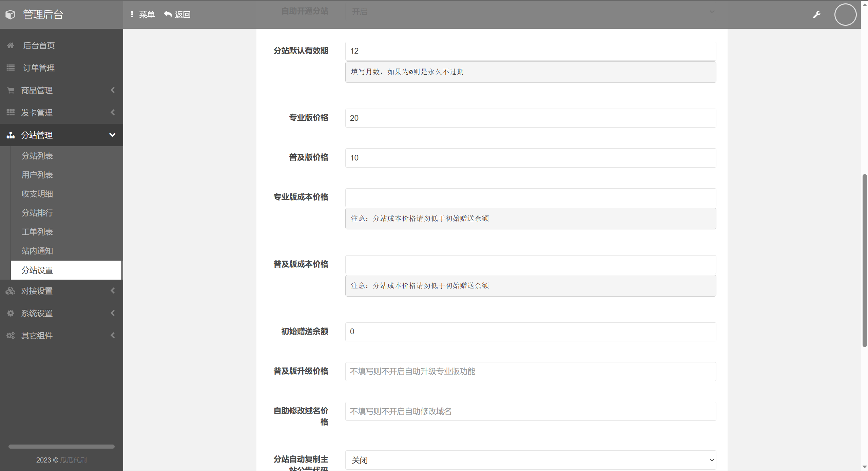Click the list icon beside 订单管理
The width and height of the screenshot is (868, 471).
click(11, 68)
